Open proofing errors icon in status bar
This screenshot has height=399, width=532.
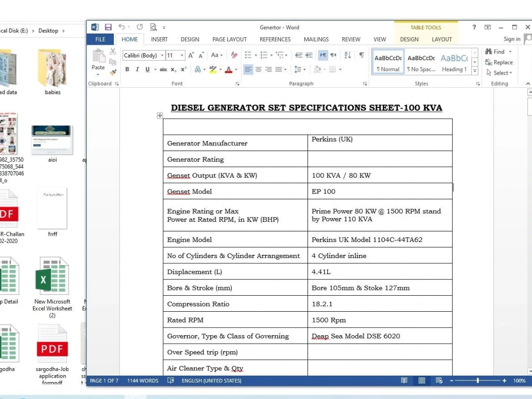(171, 380)
